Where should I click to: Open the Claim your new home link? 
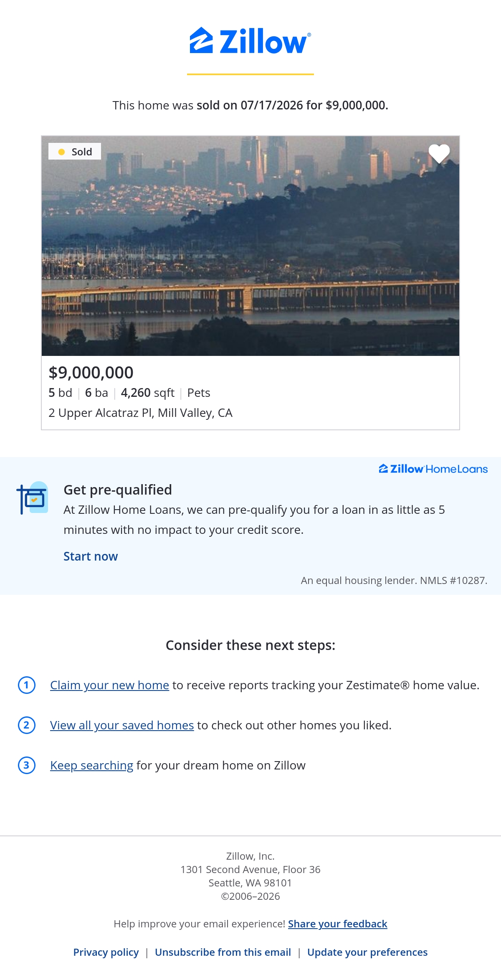[x=109, y=685]
